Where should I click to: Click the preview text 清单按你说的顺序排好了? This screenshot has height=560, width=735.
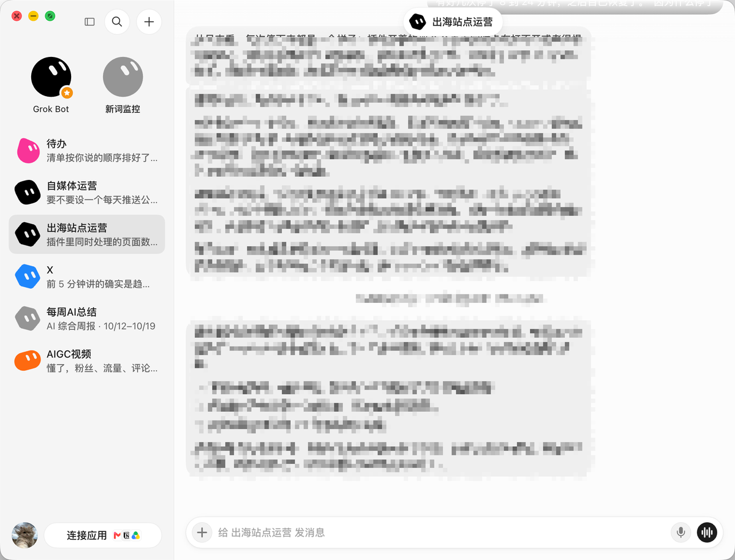point(102,158)
